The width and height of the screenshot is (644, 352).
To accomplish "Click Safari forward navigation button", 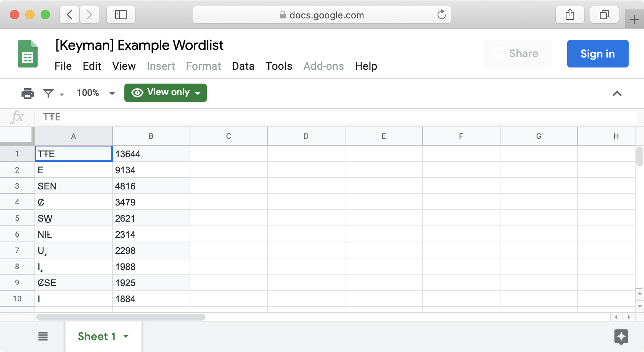I will click(x=89, y=15).
